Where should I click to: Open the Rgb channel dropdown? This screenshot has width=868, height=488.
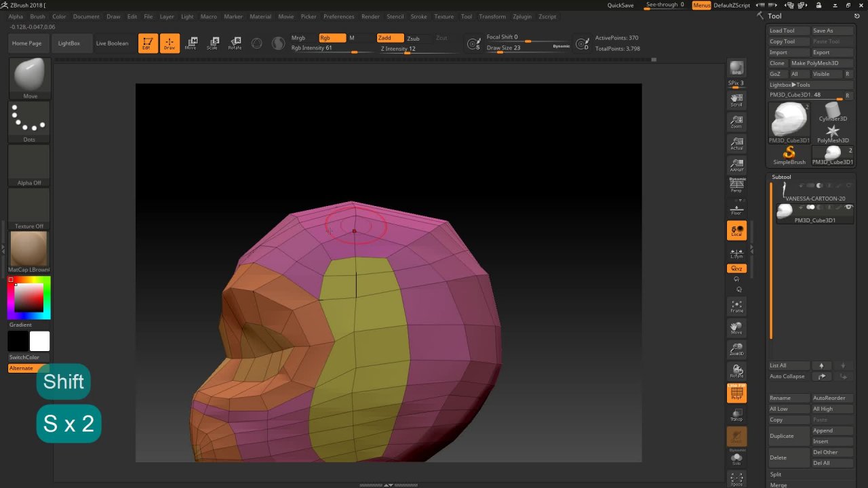(332, 37)
